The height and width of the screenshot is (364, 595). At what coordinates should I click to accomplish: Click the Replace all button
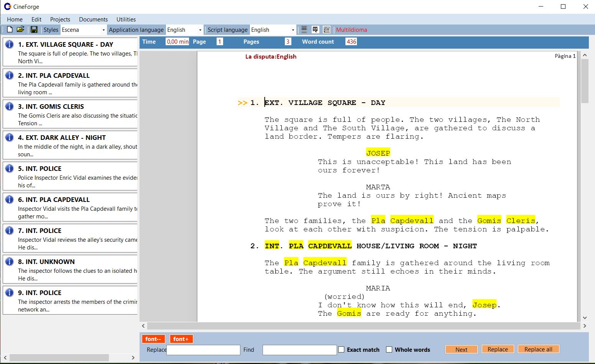(538, 349)
